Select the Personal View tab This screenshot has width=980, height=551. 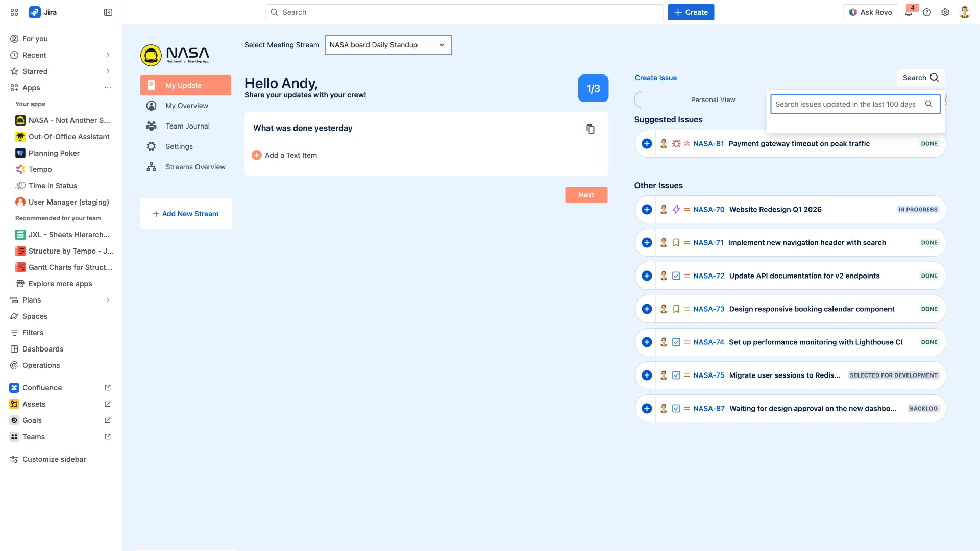(713, 99)
